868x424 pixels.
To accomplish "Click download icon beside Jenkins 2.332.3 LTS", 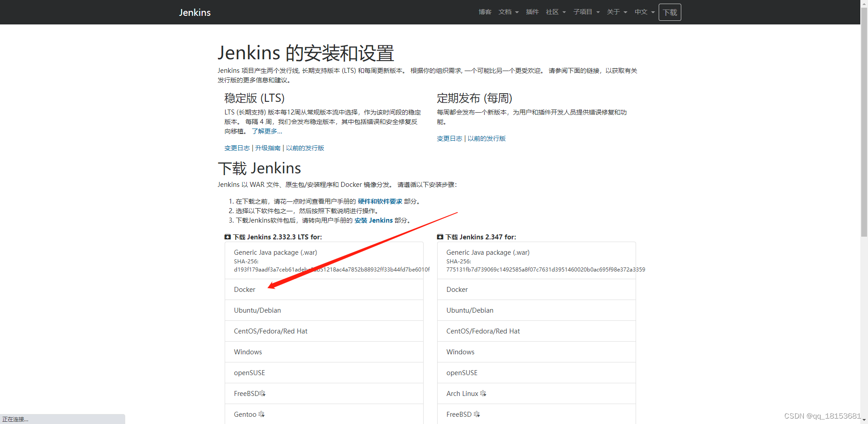I will point(227,237).
